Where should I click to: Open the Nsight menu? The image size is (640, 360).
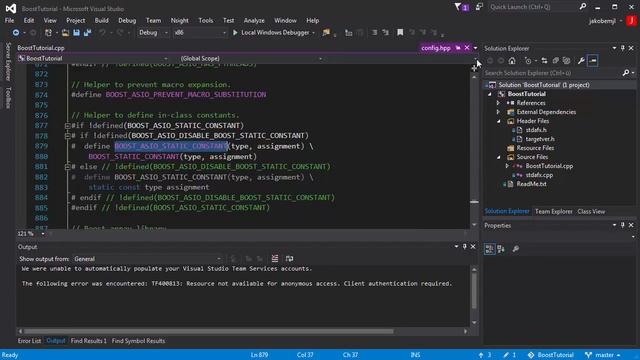[180, 20]
